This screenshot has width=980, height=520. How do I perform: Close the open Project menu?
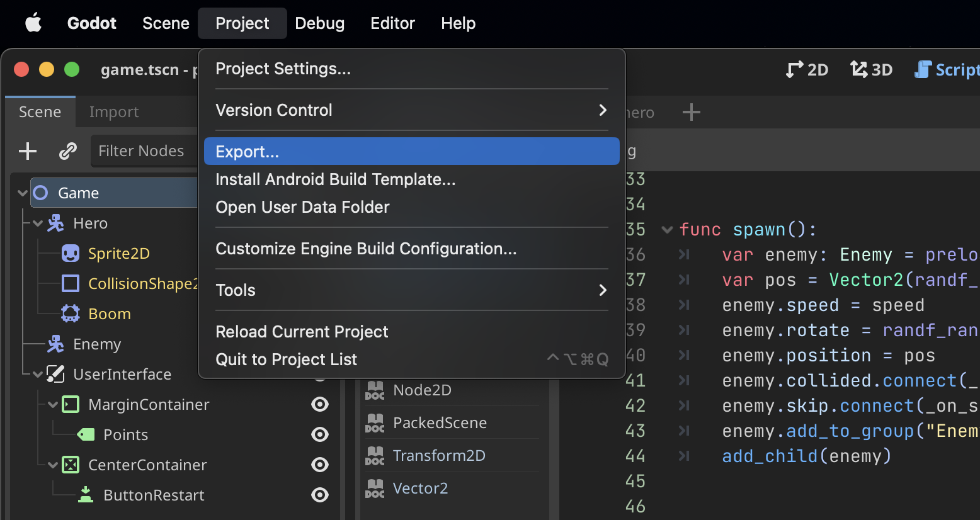(x=242, y=23)
